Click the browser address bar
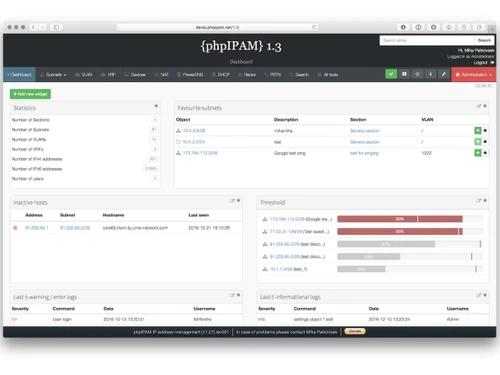Viewport: 500px width, 375px height. tap(217, 27)
